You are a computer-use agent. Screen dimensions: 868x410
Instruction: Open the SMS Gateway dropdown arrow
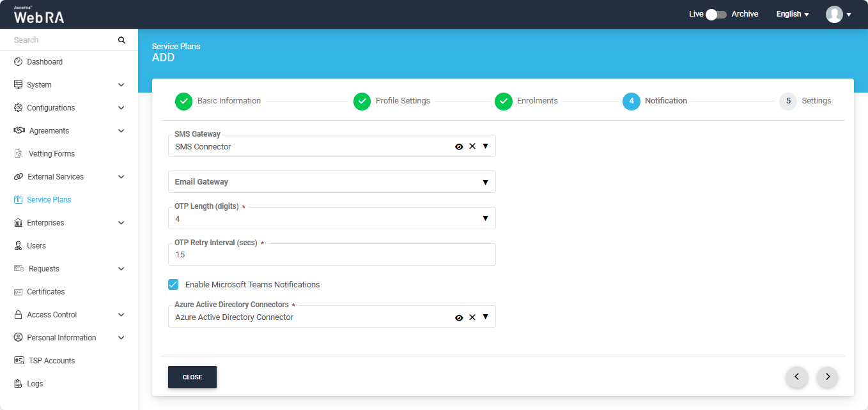[x=485, y=146]
